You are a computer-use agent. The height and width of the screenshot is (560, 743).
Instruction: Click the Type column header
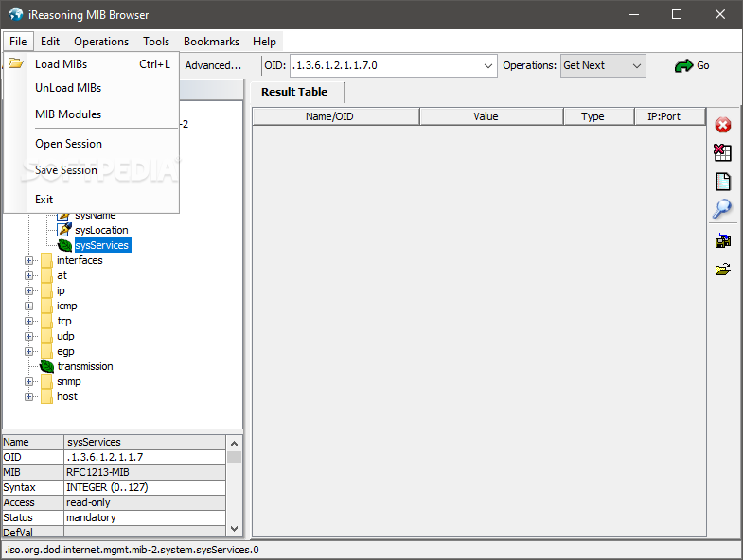(599, 116)
